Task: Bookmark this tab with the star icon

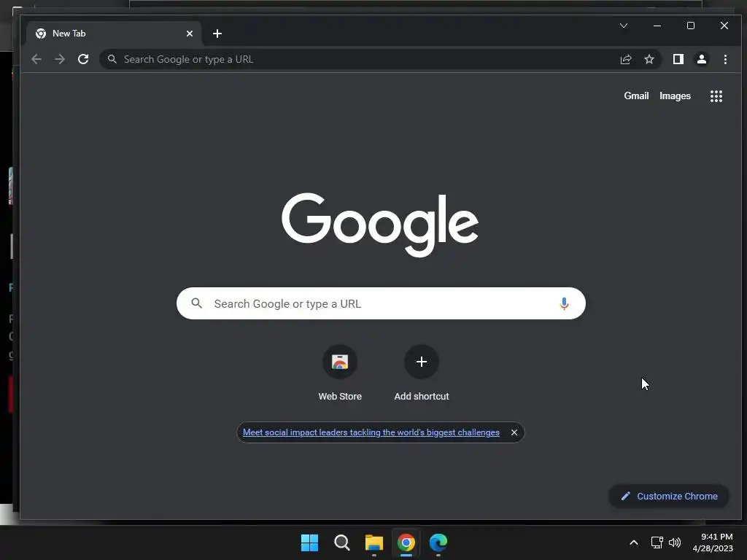Action: click(x=649, y=59)
